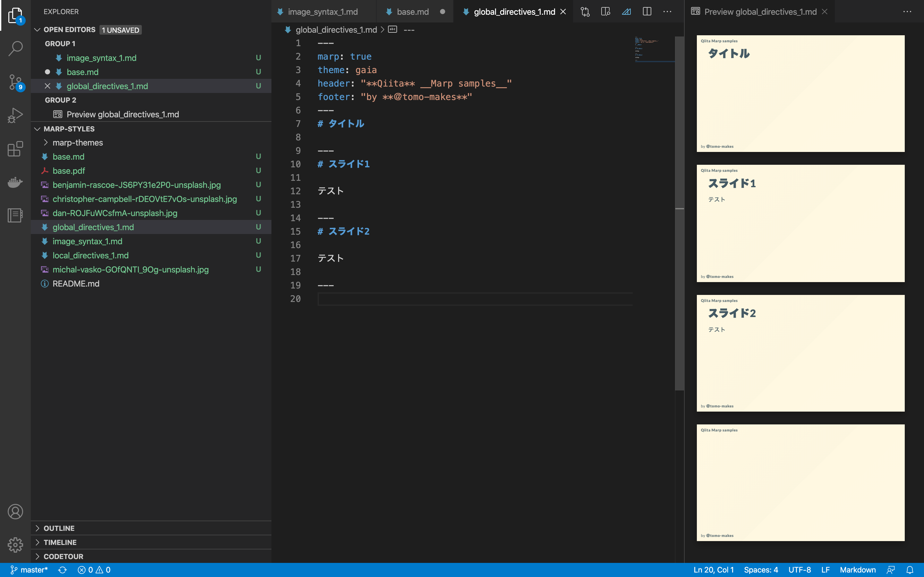Image resolution: width=924 pixels, height=577 pixels.
Task: Click the スライド2 slide thumbnail in preview
Action: pos(800,353)
